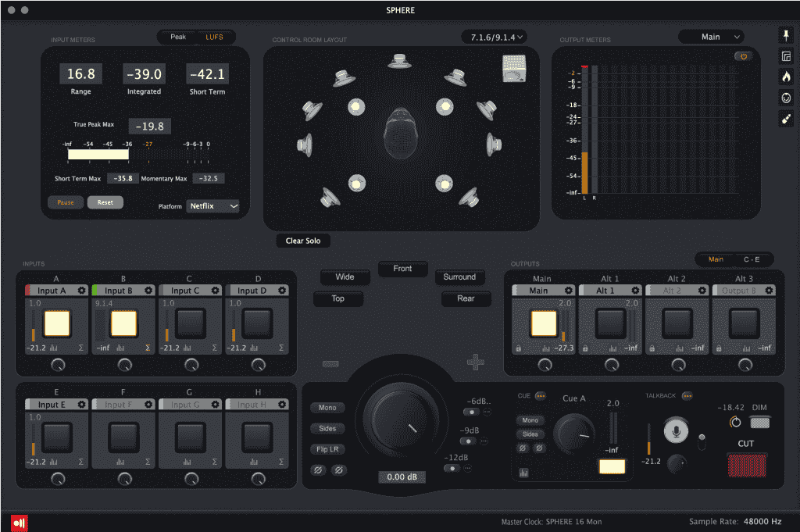This screenshot has height=532, width=800.
Task: Switch meters to LUFS mode
Action: 216,37
